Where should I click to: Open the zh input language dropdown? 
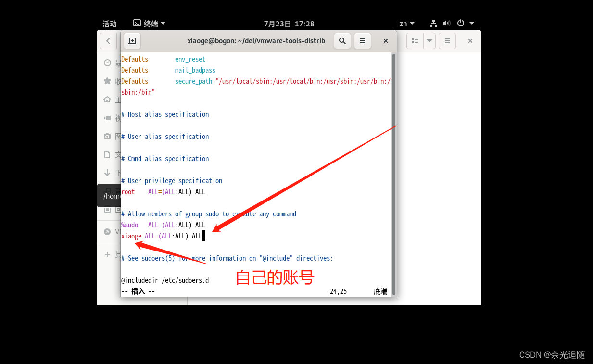point(406,23)
